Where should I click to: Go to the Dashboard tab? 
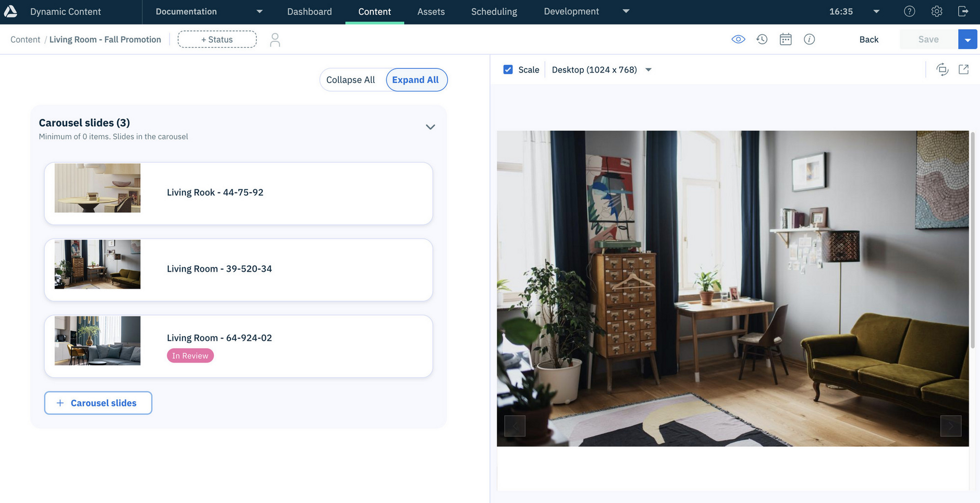pos(309,11)
